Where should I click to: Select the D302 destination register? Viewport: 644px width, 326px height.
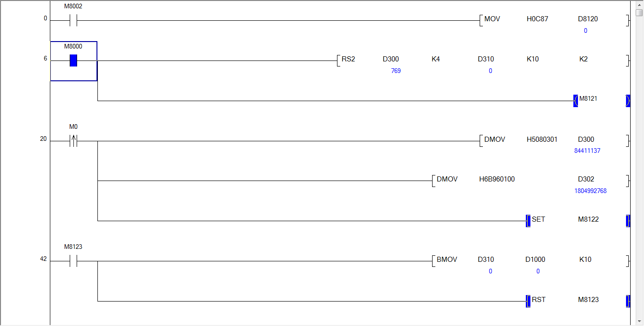click(x=586, y=179)
